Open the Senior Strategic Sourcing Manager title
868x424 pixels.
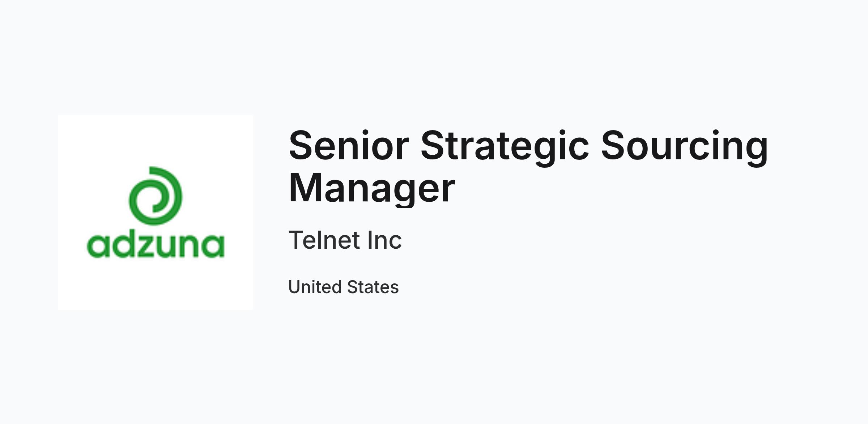(528, 166)
